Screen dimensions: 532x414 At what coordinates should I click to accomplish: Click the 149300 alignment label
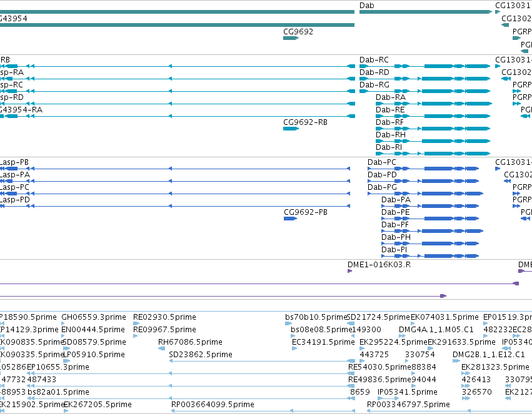click(366, 330)
